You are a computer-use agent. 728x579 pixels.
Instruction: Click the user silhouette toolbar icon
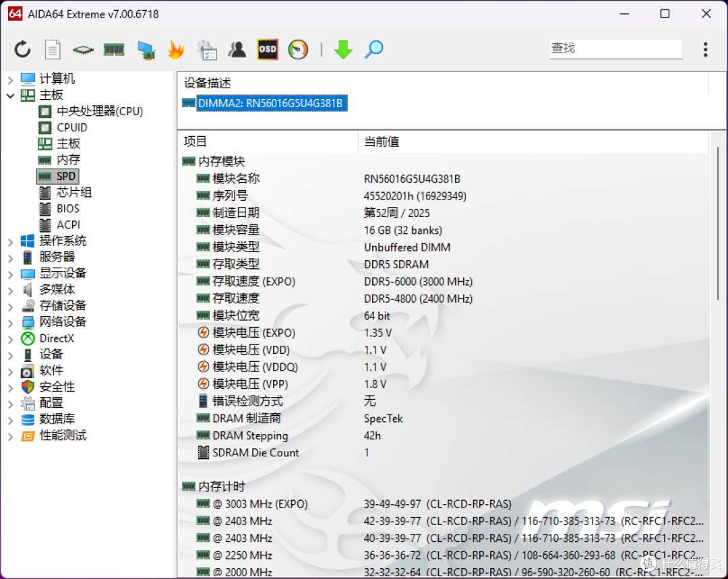point(237,49)
